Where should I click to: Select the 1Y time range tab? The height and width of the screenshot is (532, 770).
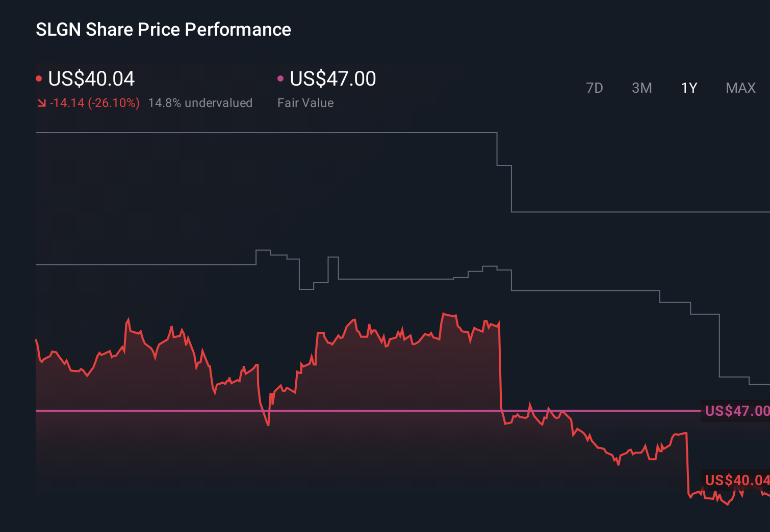tap(688, 88)
